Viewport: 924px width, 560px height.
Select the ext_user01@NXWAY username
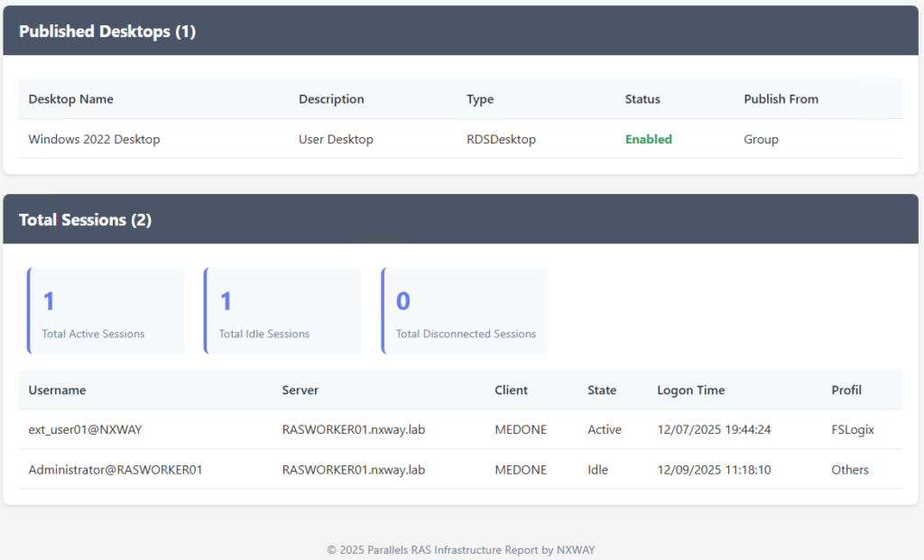coord(85,430)
